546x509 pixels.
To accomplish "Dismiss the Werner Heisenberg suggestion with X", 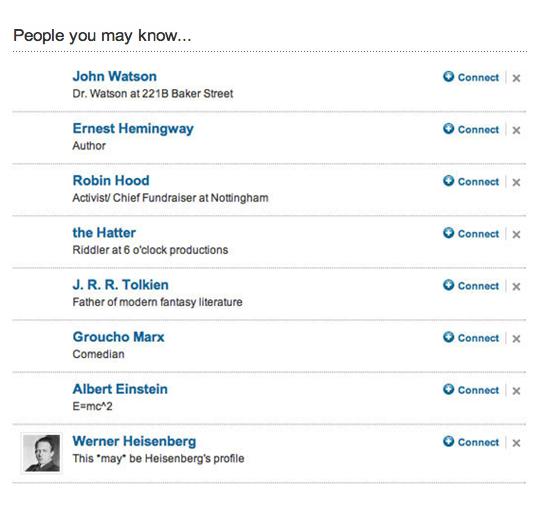I will (x=516, y=443).
